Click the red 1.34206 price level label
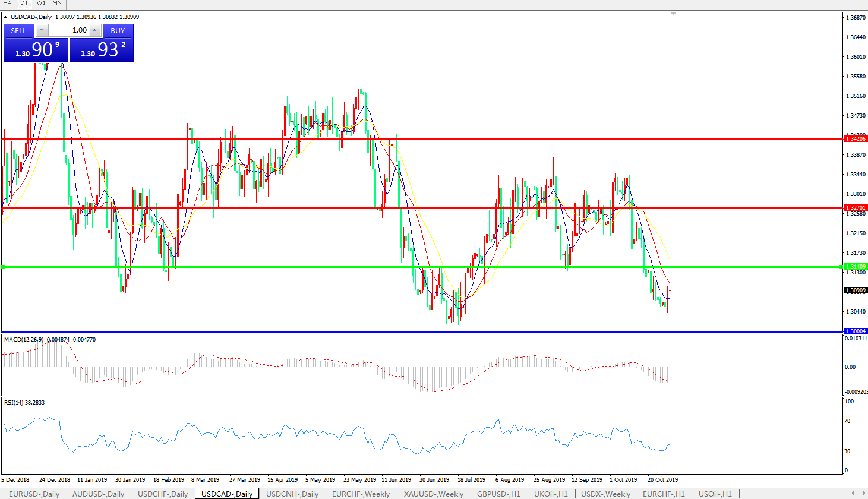The height and width of the screenshot is (499, 868). (856, 138)
